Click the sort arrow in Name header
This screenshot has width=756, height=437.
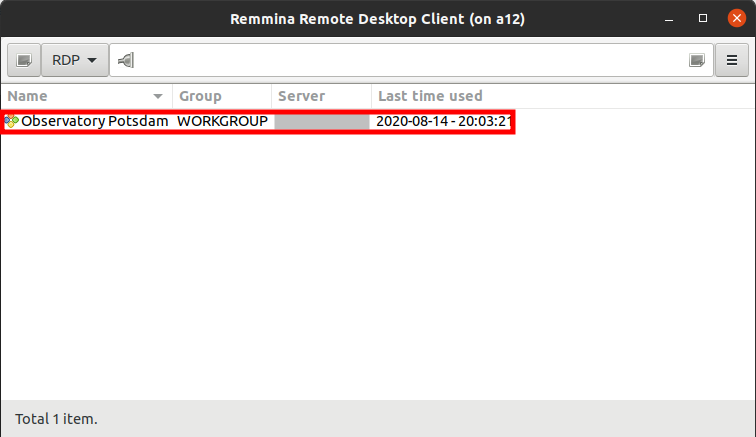coord(158,96)
